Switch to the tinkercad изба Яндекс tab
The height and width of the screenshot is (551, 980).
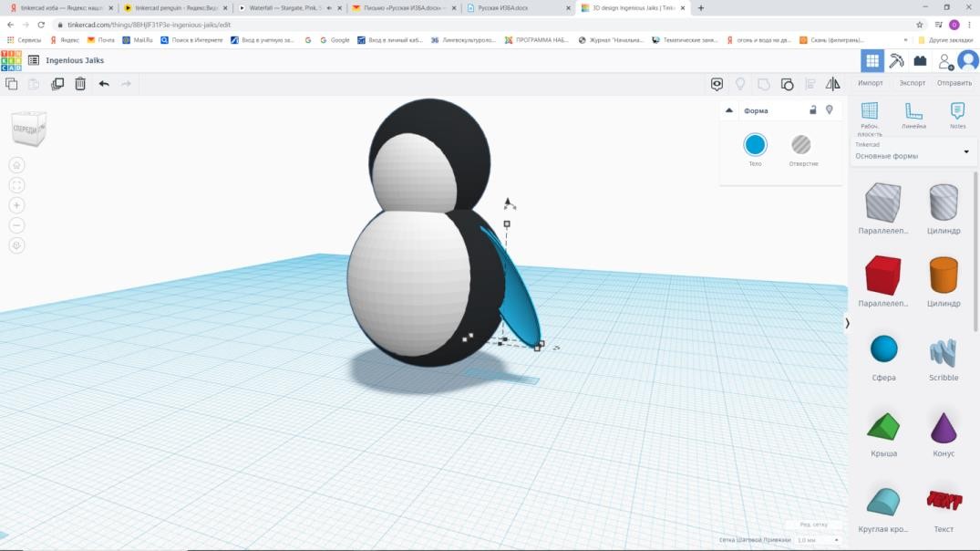click(59, 8)
